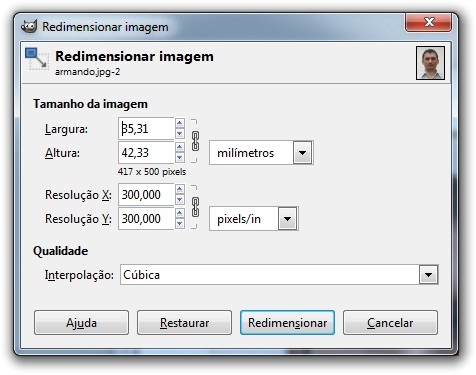Image resolution: width=476 pixels, height=375 pixels.
Task: Decrease Largura value with down arrow
Action: pyautogui.click(x=180, y=134)
